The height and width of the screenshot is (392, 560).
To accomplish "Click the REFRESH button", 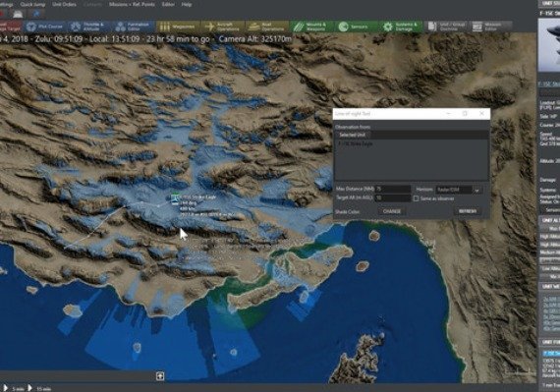I will click(x=467, y=211).
